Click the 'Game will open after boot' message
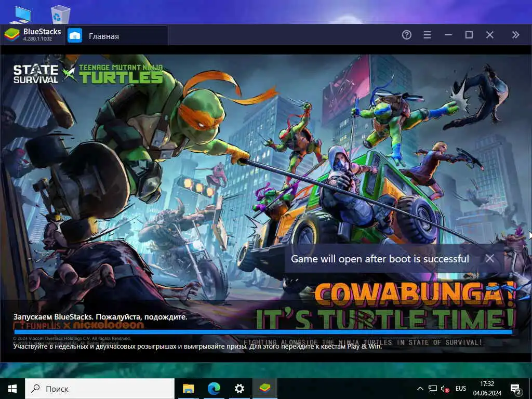This screenshot has height=399, width=532. coord(380,259)
